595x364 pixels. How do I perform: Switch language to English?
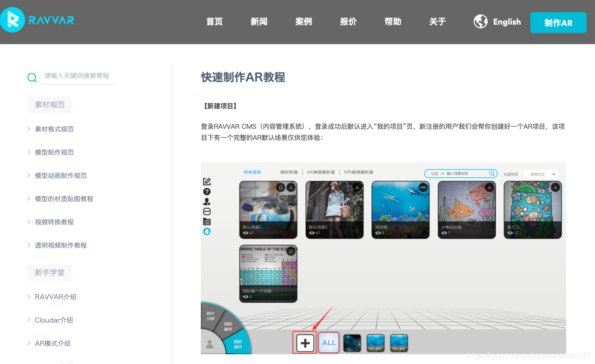pyautogui.click(x=507, y=22)
